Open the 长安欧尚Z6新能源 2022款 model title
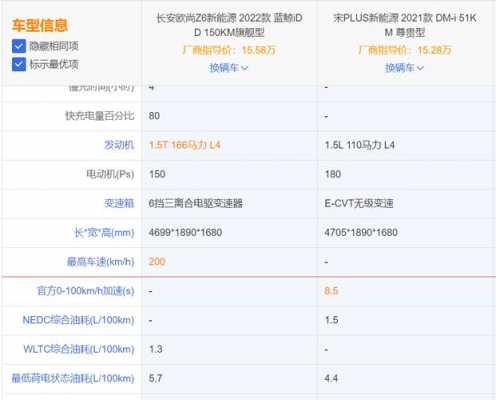The image size is (496, 400). click(x=229, y=25)
